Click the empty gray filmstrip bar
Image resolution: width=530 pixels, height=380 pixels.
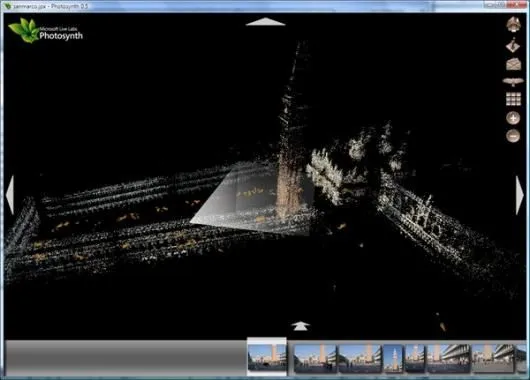point(126,358)
